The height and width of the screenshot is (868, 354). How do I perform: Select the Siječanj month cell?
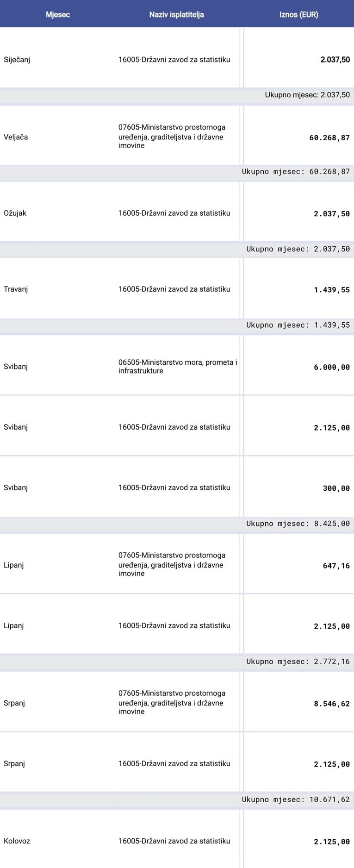coord(17,60)
